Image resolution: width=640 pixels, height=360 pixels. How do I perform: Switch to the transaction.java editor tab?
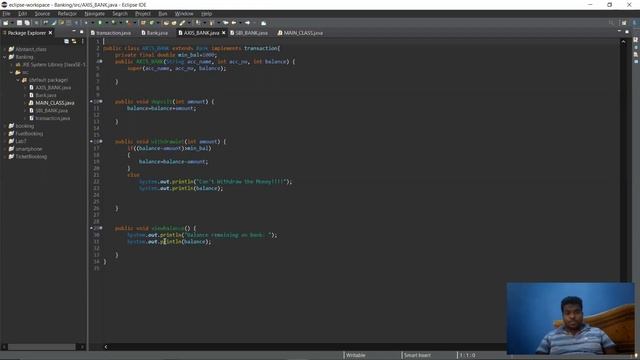(111, 33)
